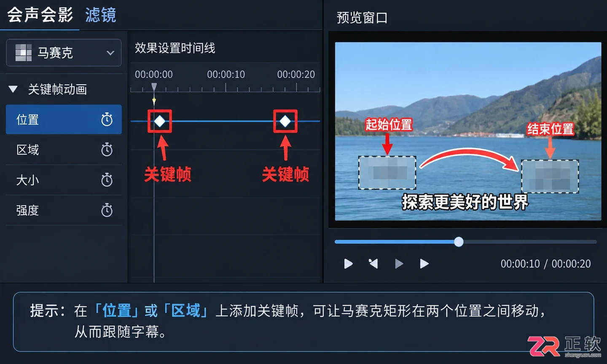Click the mosaic filter thumbnail icon

24,53
